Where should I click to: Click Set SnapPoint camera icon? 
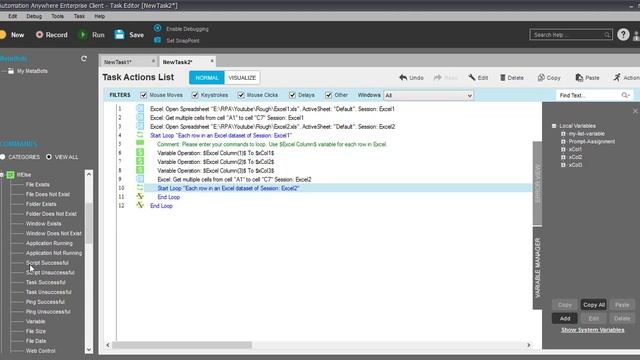pos(158,40)
